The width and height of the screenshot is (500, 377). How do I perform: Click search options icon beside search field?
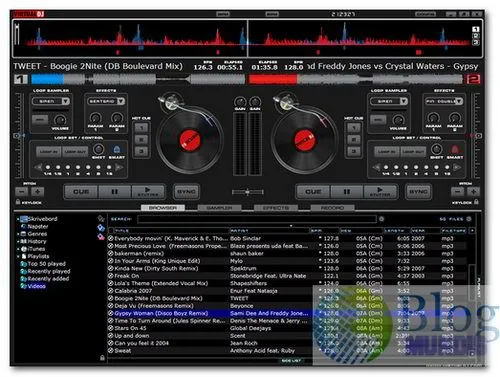tap(381, 219)
